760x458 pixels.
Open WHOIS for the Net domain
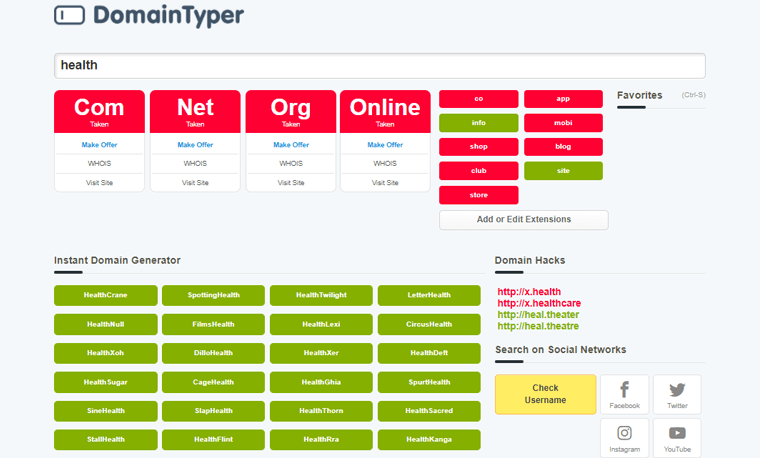pyautogui.click(x=195, y=163)
